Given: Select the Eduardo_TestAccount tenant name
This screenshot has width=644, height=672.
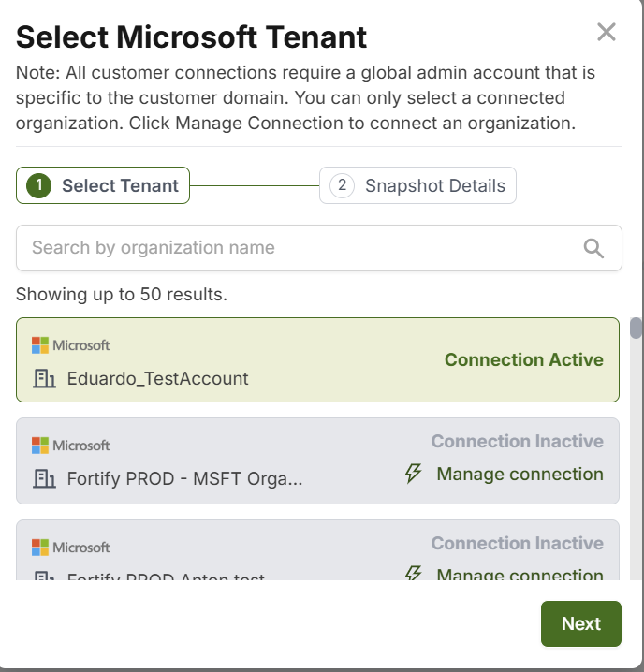Looking at the screenshot, I should click(x=157, y=379).
